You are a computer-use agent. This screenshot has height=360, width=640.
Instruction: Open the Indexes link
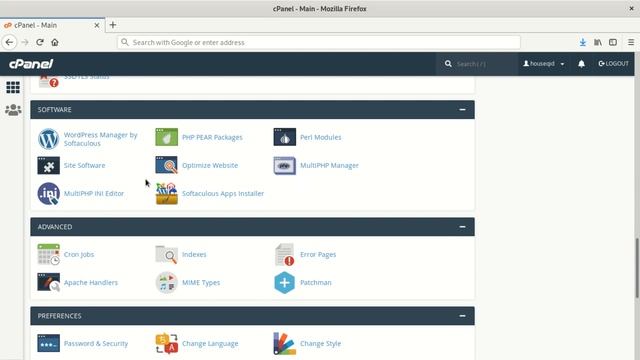pos(194,254)
